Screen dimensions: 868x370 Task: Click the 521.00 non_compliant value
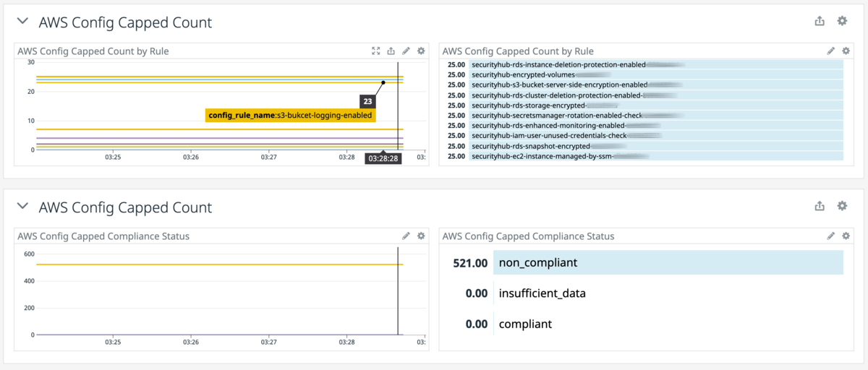point(471,263)
